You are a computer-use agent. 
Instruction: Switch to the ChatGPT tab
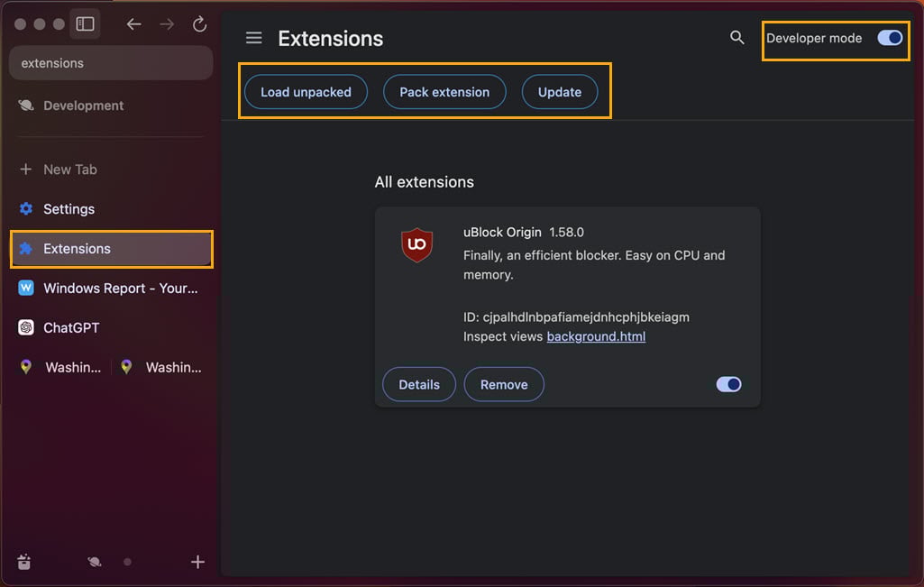click(111, 327)
